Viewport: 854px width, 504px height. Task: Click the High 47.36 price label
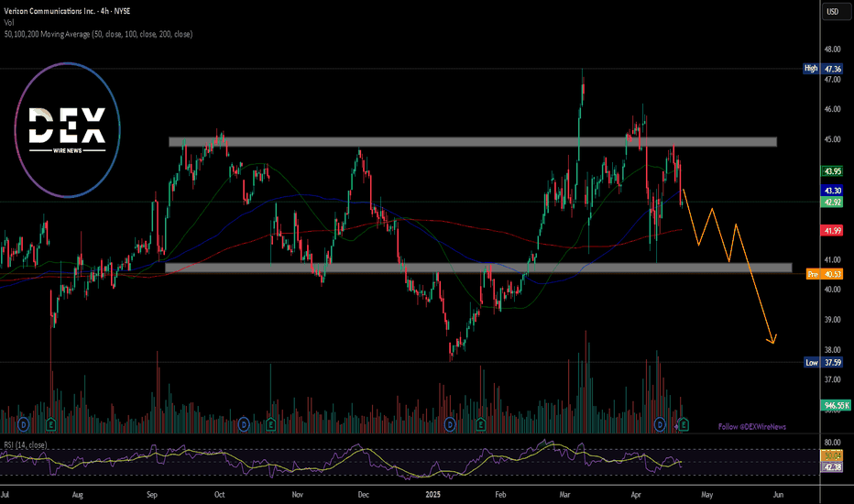point(823,69)
